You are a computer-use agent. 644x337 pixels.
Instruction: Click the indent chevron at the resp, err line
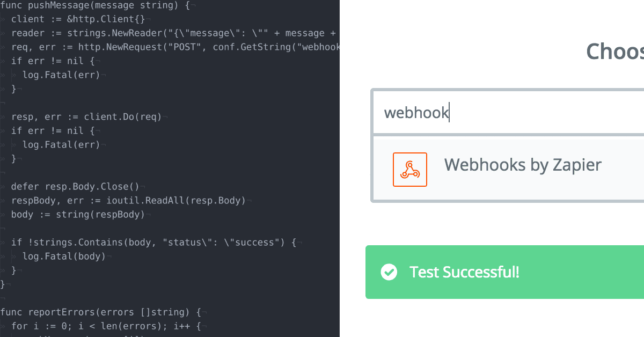click(4, 116)
